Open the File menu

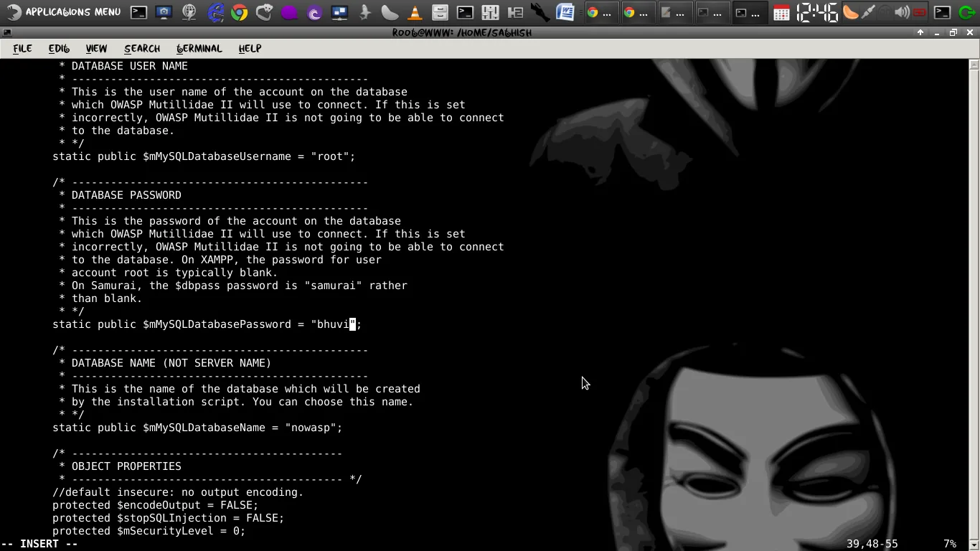pos(22,49)
